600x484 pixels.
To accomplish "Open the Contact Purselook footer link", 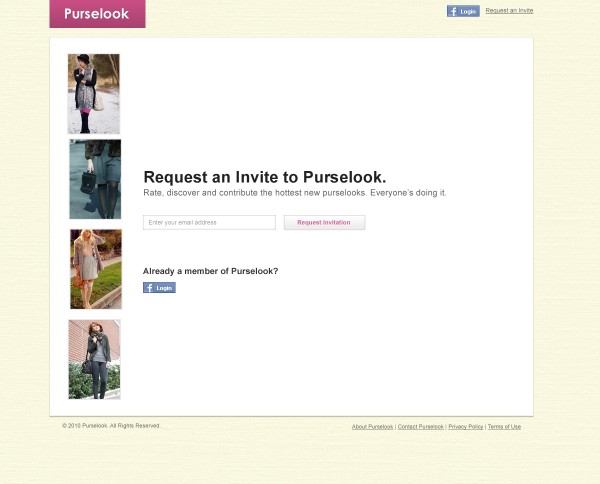I will coord(421,427).
